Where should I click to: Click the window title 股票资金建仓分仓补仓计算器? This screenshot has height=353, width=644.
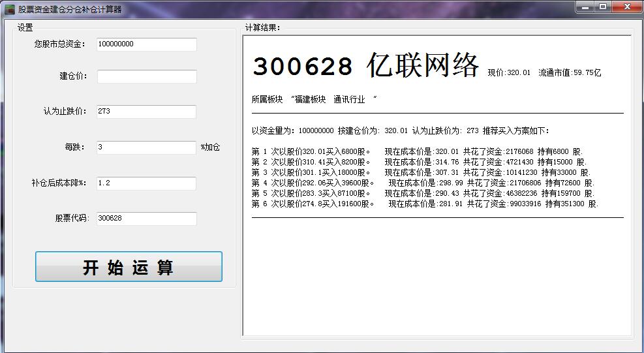point(70,9)
